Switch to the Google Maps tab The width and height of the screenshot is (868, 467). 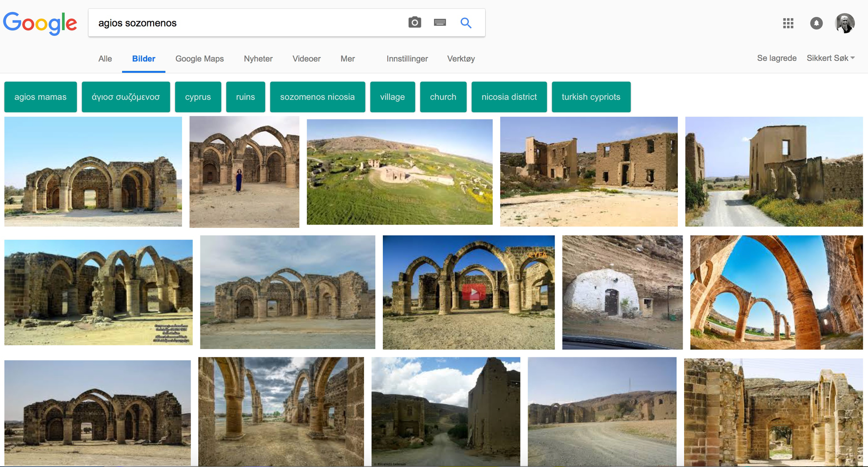click(x=199, y=58)
